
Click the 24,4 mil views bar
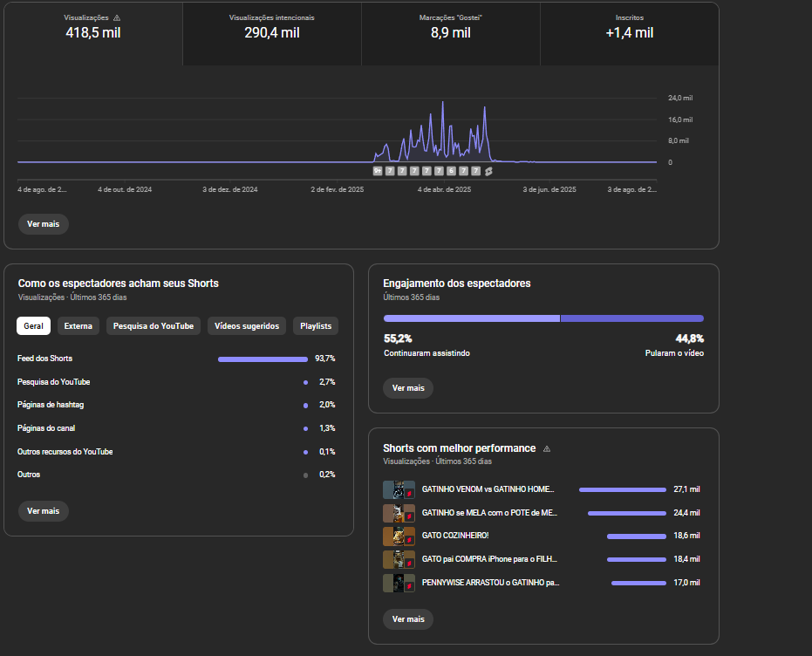627,514
